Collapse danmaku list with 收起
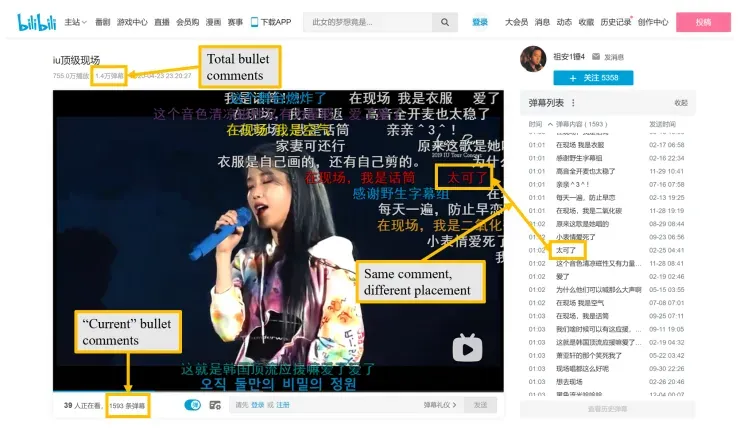The image size is (740, 431). tap(681, 103)
